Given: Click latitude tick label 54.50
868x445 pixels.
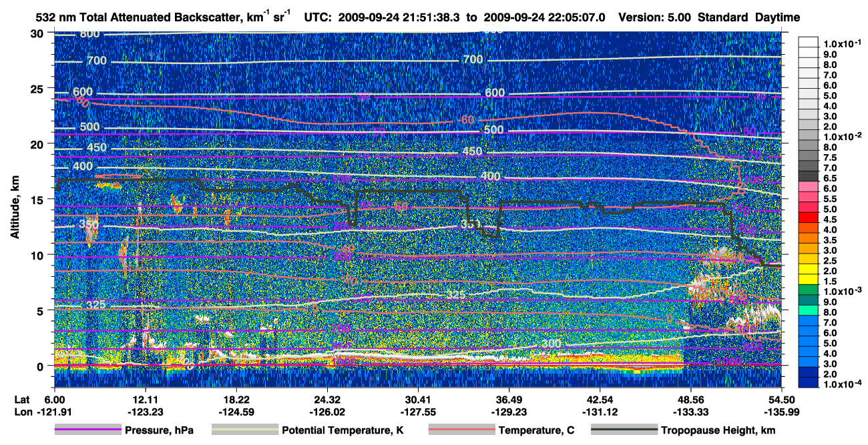Looking at the screenshot, I should tap(781, 398).
